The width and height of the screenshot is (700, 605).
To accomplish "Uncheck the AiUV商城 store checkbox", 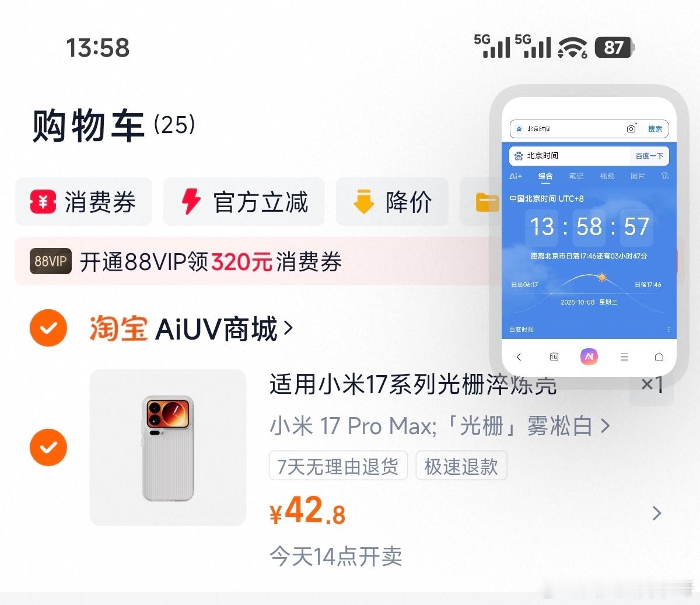I will coord(48,328).
